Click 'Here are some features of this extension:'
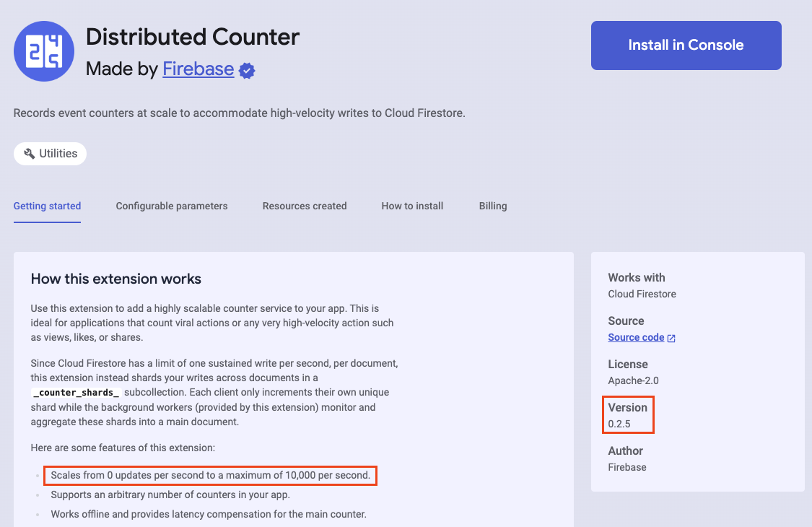 [x=123, y=448]
